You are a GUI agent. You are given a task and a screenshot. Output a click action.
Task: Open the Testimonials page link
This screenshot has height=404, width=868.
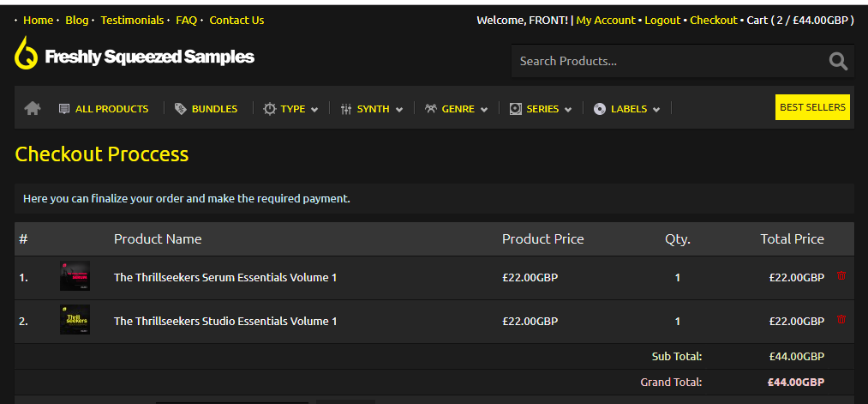point(132,20)
